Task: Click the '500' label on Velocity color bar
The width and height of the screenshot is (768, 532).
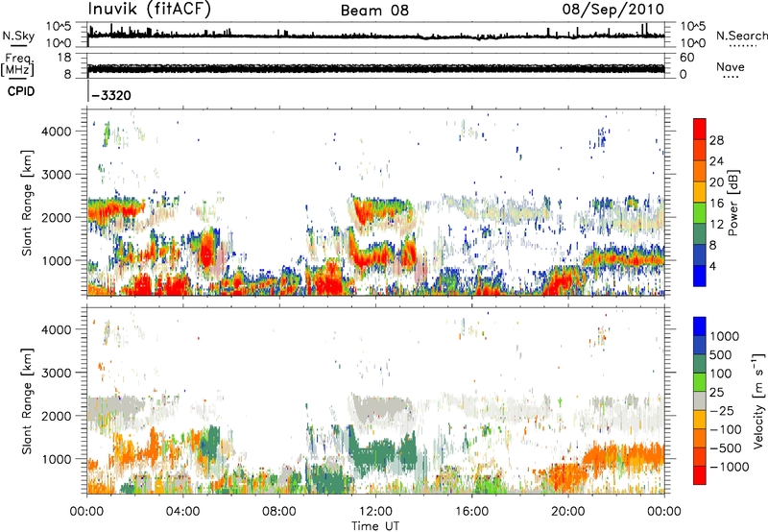Action: pyautogui.click(x=721, y=355)
